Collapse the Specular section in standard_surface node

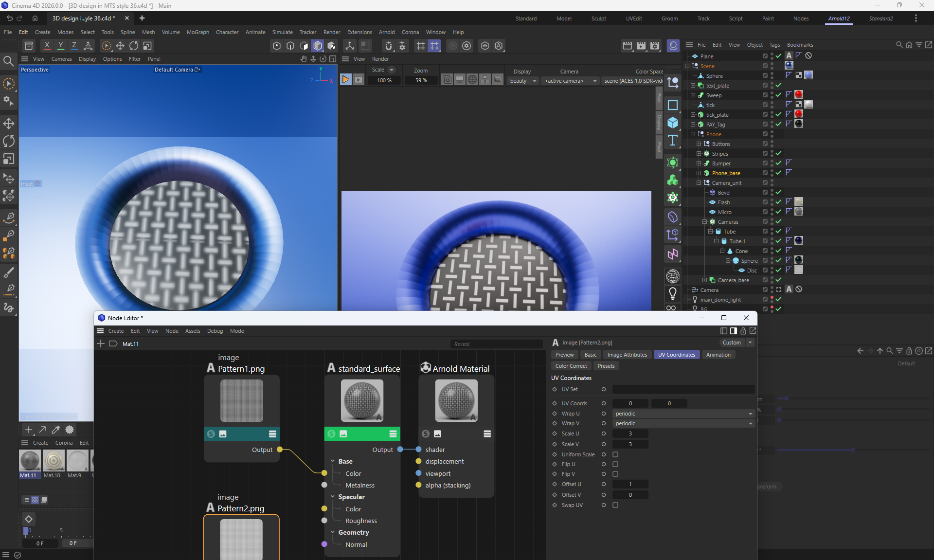[x=333, y=497]
